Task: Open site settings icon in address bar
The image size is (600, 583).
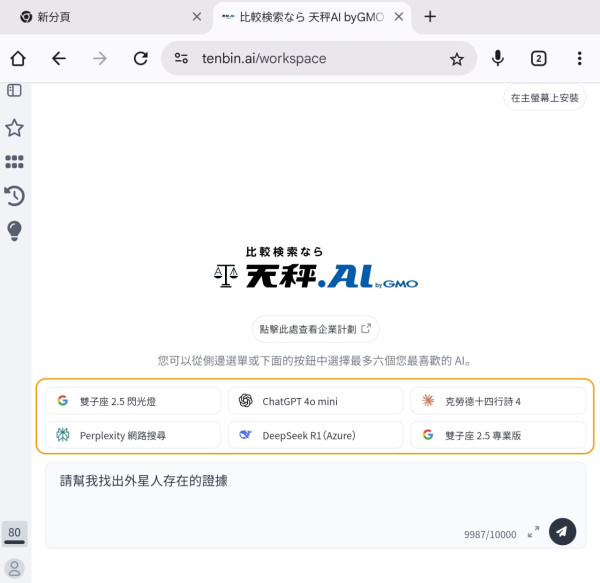Action: pos(181,58)
